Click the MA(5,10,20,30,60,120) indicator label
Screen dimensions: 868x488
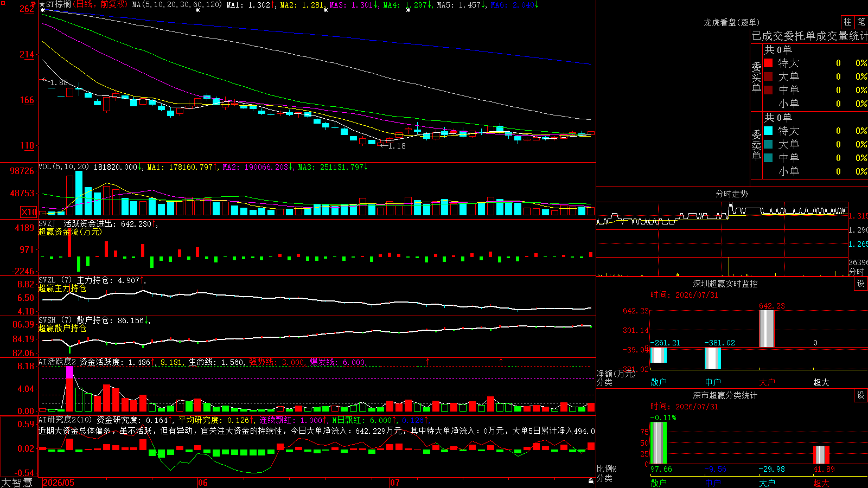pyautogui.click(x=177, y=4)
